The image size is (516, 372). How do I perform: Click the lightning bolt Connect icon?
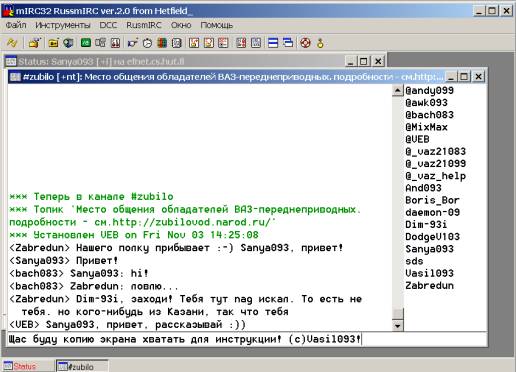pyautogui.click(x=12, y=43)
